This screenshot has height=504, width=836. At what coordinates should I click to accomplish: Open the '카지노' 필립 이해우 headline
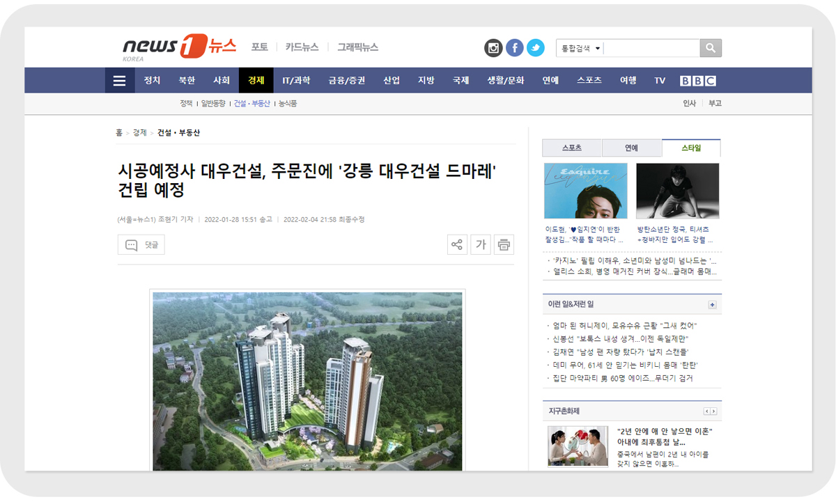(634, 261)
